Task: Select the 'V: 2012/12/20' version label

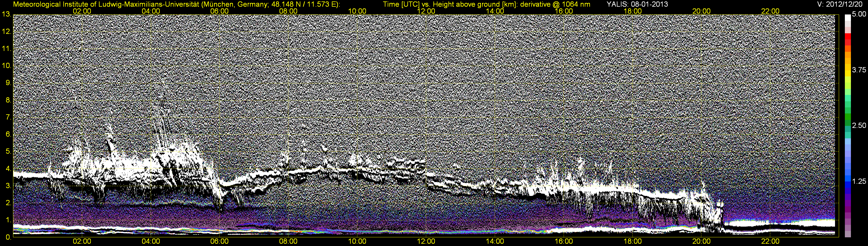Action: tap(839, 4)
